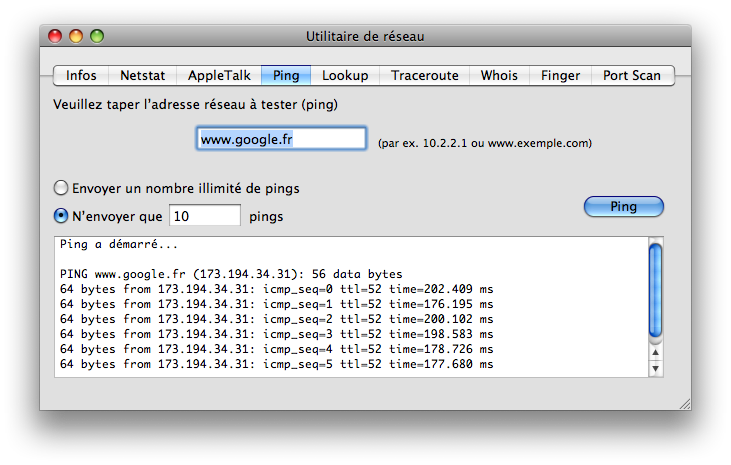The height and width of the screenshot is (465, 731).
Task: Click the scroll up arrow in output
Action: coord(655,353)
